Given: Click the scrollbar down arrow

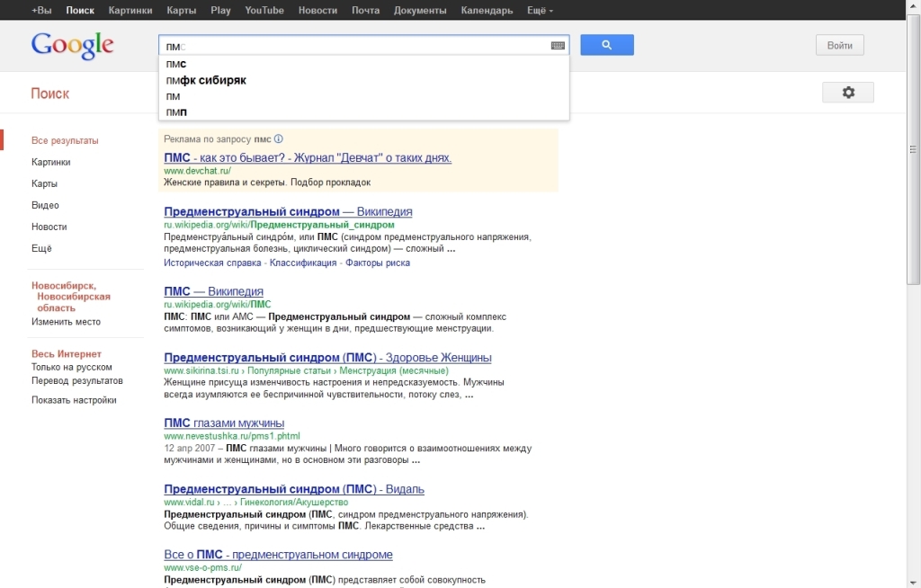Looking at the screenshot, I should click(914, 583).
